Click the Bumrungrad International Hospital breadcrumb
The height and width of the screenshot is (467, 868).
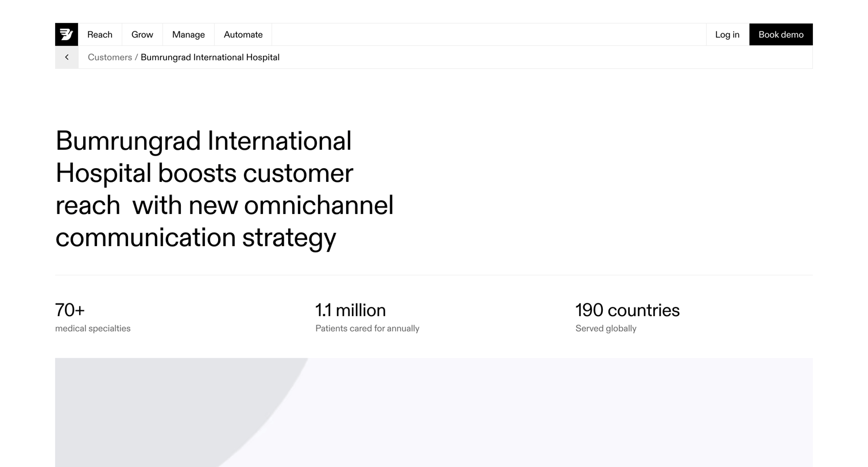210,57
